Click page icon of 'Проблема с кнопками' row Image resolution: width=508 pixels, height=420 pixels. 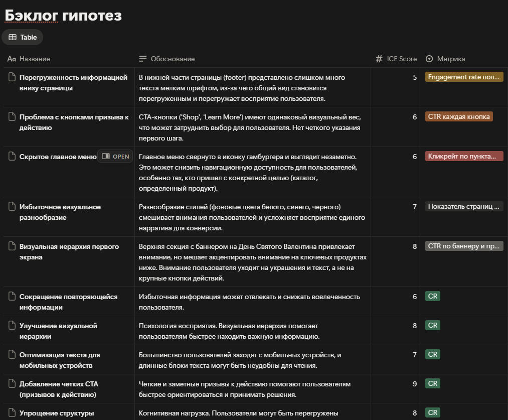tap(12, 117)
